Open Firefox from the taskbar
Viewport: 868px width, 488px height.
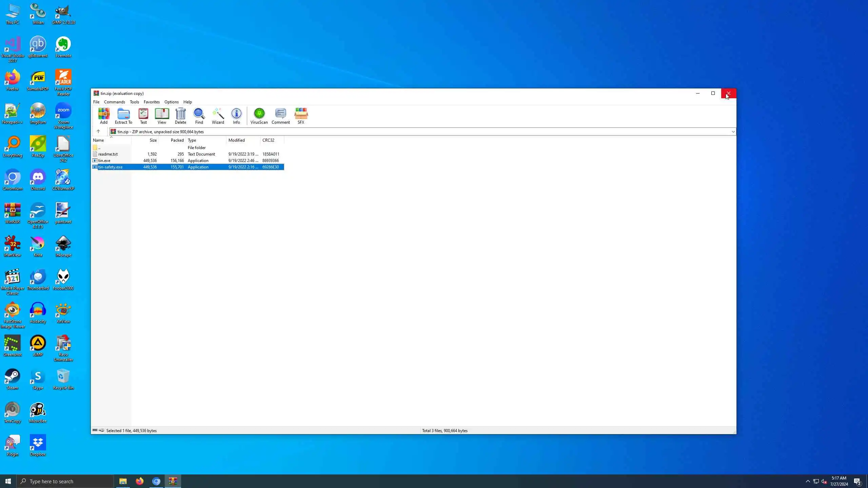coord(139,481)
